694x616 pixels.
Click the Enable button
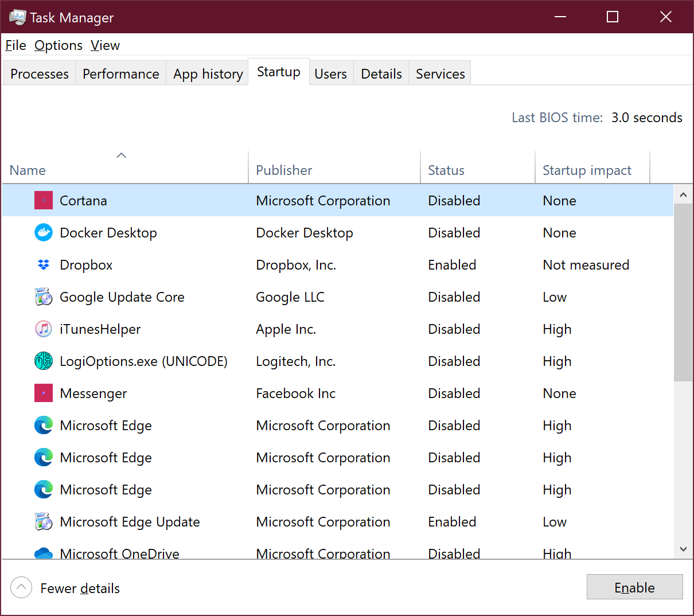coord(635,587)
